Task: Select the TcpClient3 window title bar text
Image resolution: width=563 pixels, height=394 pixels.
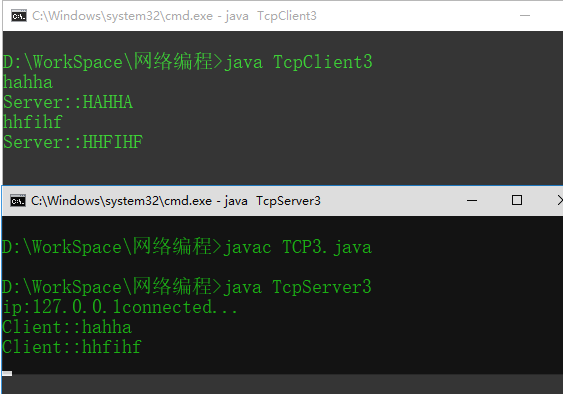Action: pos(175,16)
